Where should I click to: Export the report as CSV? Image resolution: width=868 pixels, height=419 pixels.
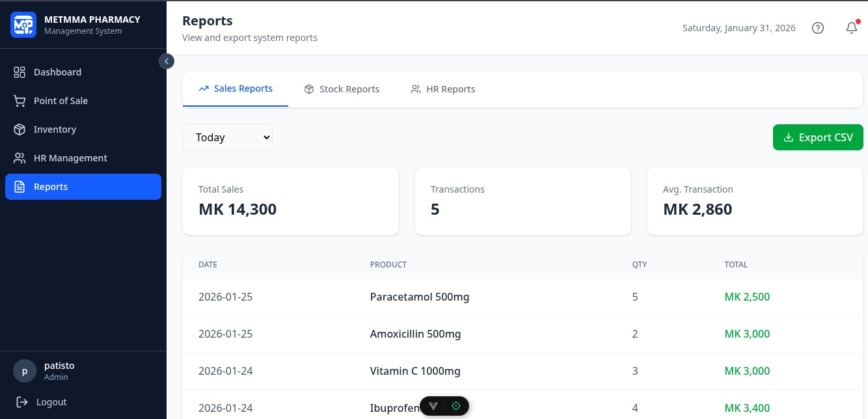(x=818, y=137)
